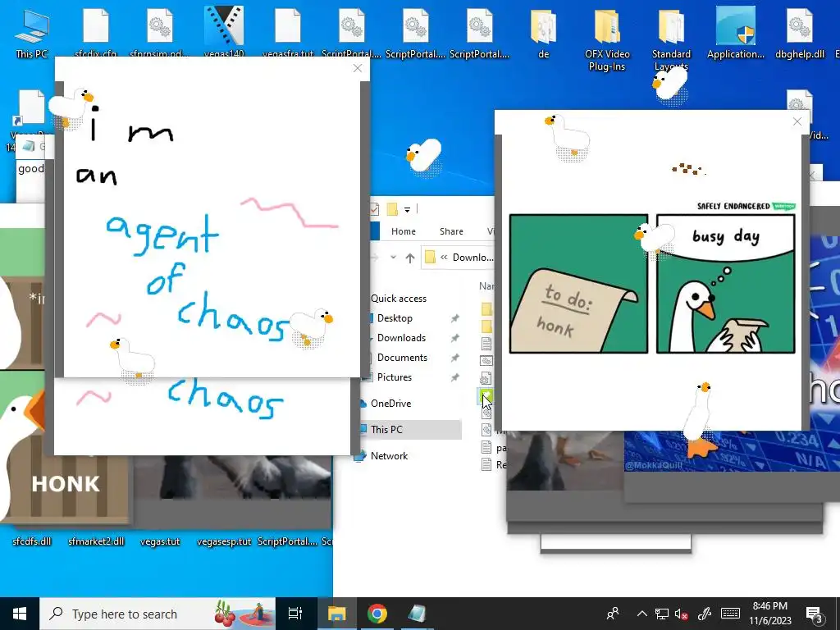Go up one folder in File Explorer
Viewport: 840px width, 630px height.
[410, 258]
